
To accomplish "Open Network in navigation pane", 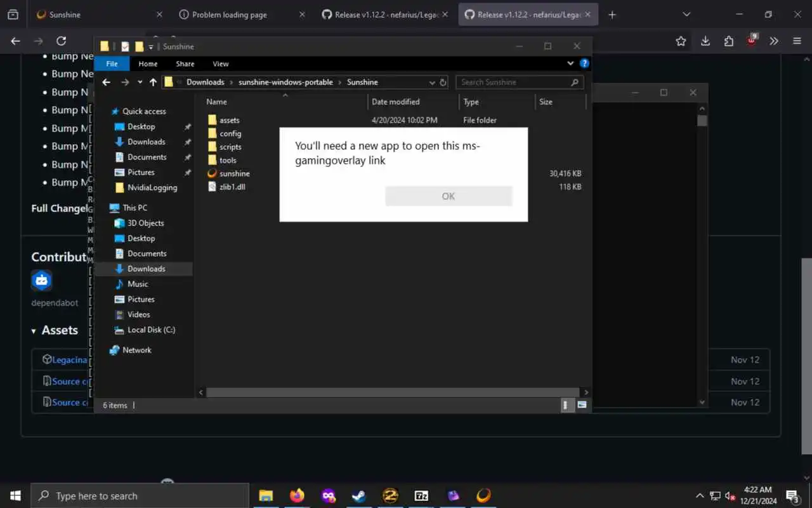I will pyautogui.click(x=137, y=350).
